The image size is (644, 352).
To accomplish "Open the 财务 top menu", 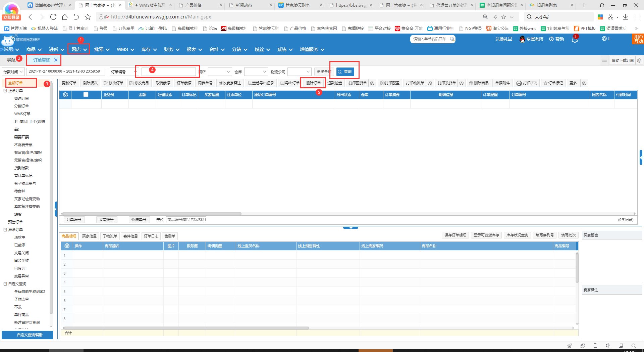I will 172,49.
